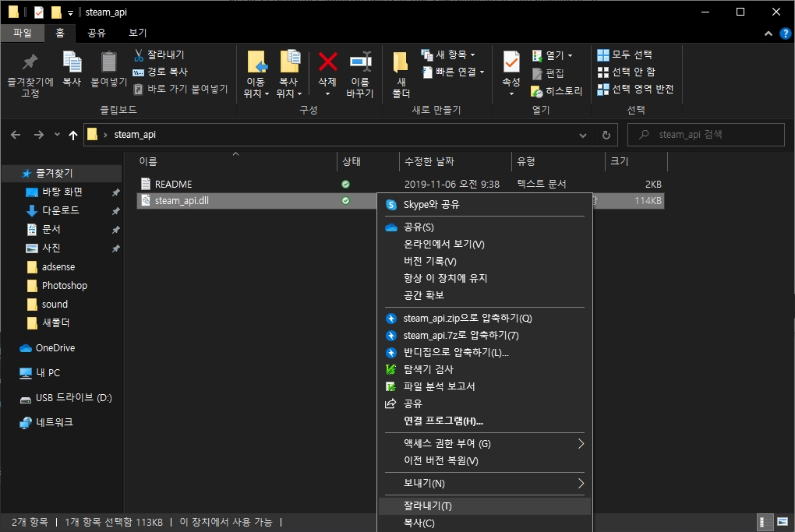The width and height of the screenshot is (795, 532).
Task: Open Pictures (사진) in sidebar
Action: 51,248
